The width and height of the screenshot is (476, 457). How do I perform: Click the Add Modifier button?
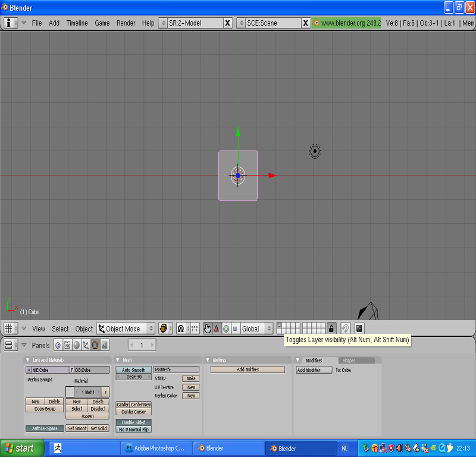click(x=314, y=370)
